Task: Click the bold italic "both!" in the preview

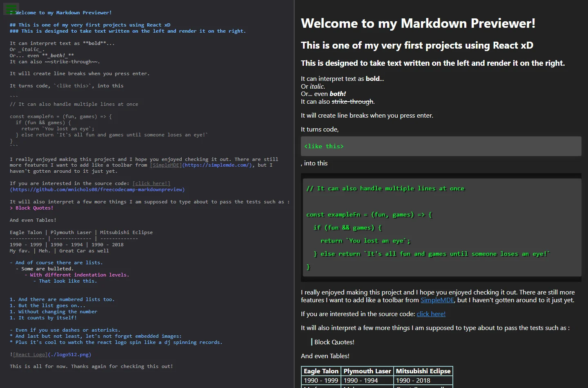Action: click(338, 94)
